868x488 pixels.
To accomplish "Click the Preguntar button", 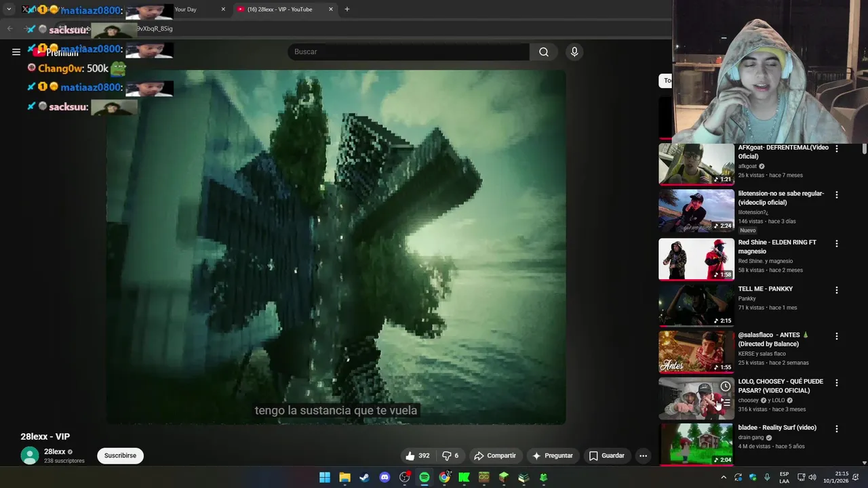I will 553,455.
